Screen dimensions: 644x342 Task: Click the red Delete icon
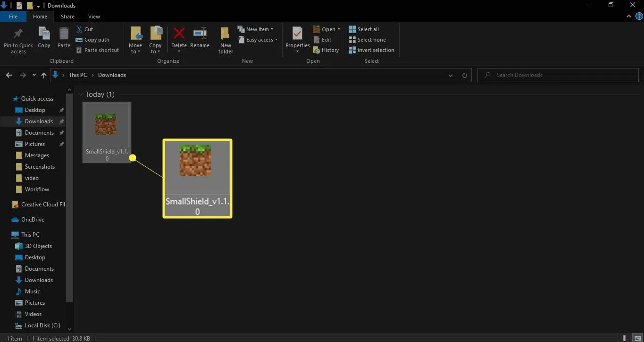[179, 34]
